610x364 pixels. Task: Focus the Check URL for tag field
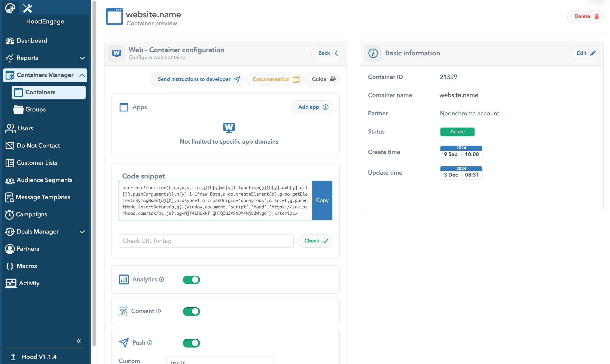click(206, 241)
